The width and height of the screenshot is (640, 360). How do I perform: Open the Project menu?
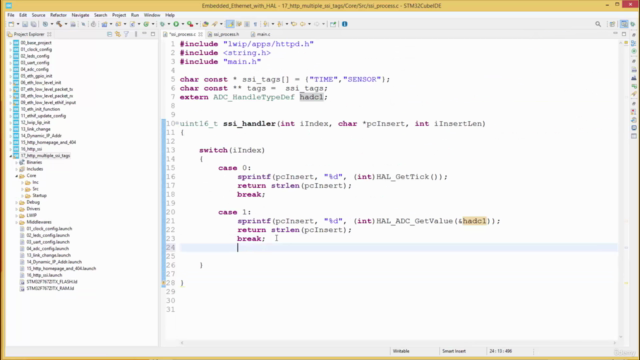tap(119, 15)
